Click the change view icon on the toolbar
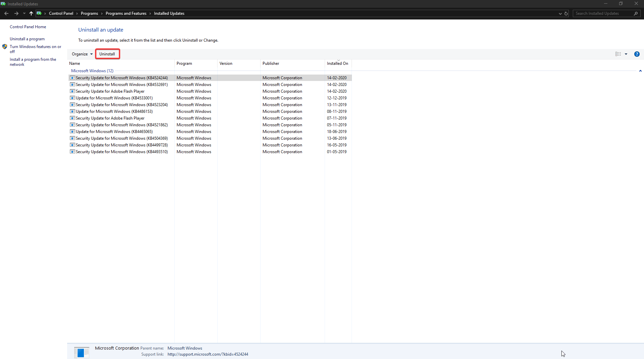 [618, 54]
